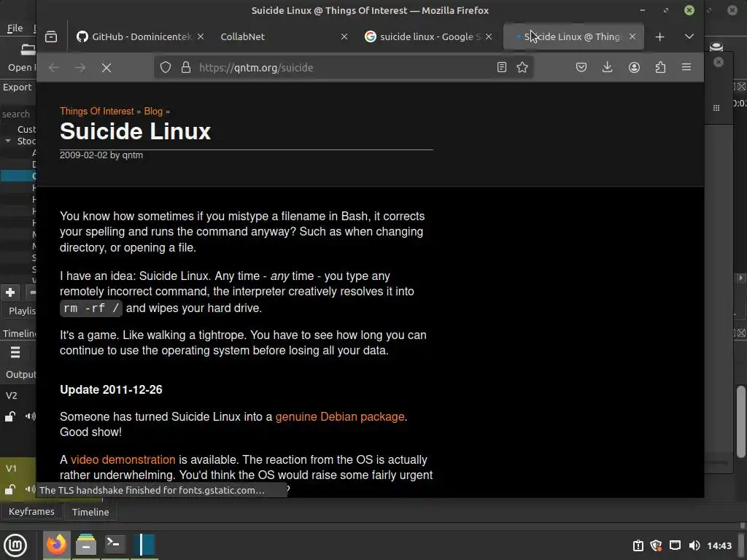This screenshot has height=560, width=747.
Task: Open the terminal from taskbar
Action: pyautogui.click(x=115, y=545)
